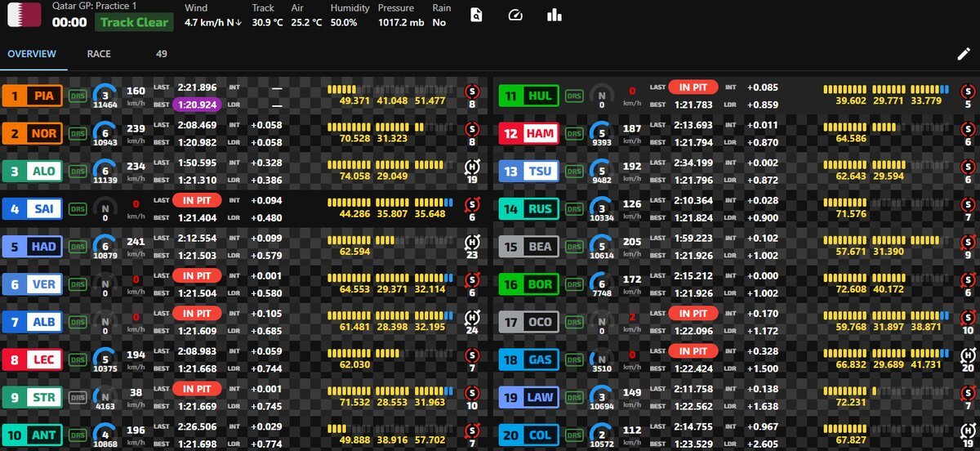Click Norris's gear and RPM gauge
The image size is (980, 451).
coord(104,132)
